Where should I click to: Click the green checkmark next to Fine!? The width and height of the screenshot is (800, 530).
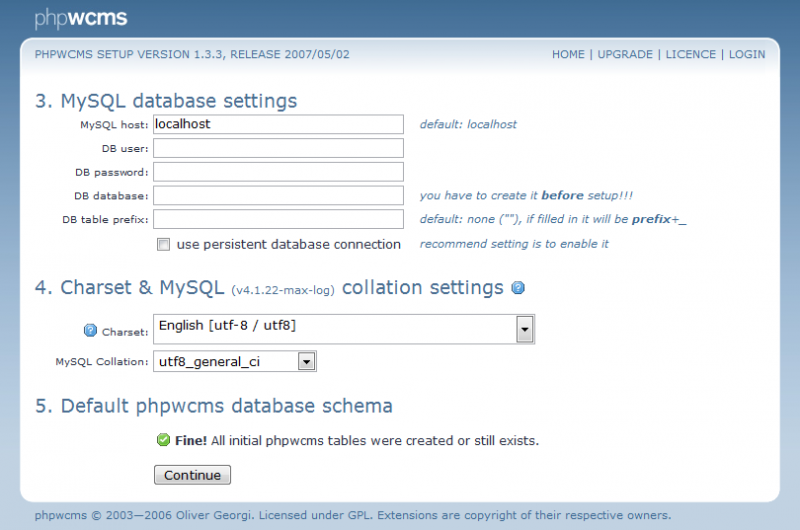click(163, 440)
